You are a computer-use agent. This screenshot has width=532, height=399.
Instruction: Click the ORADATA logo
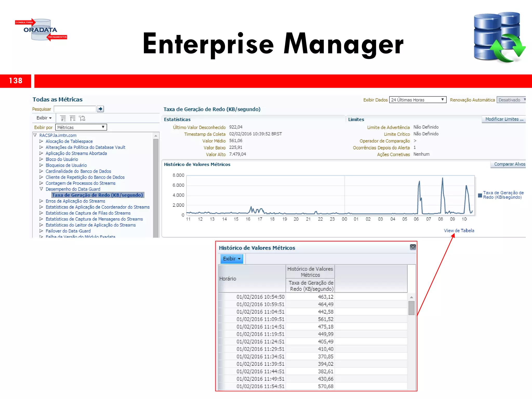tap(41, 30)
